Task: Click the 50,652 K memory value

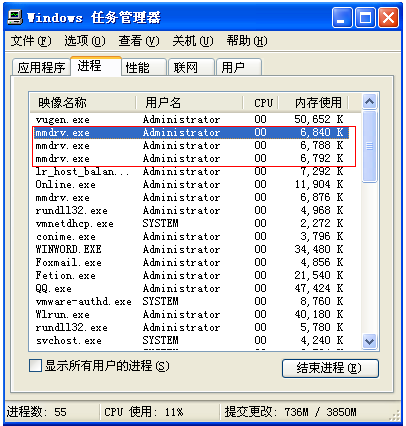Action: coord(319,119)
